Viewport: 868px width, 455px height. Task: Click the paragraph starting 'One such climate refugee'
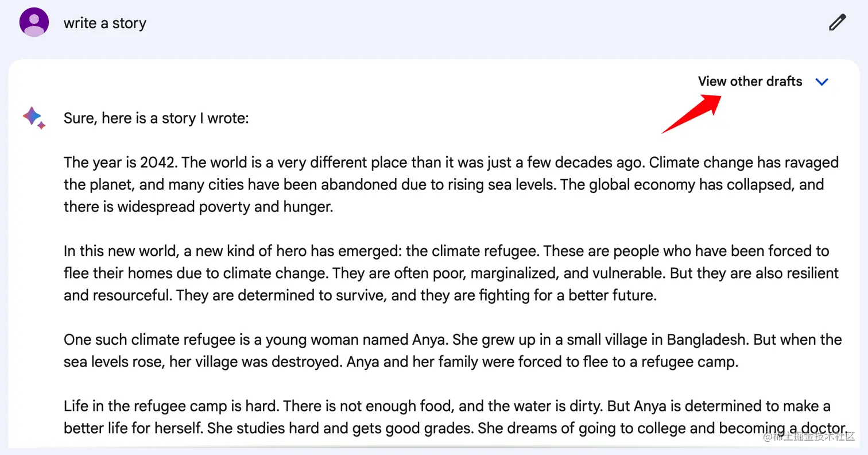tap(452, 350)
